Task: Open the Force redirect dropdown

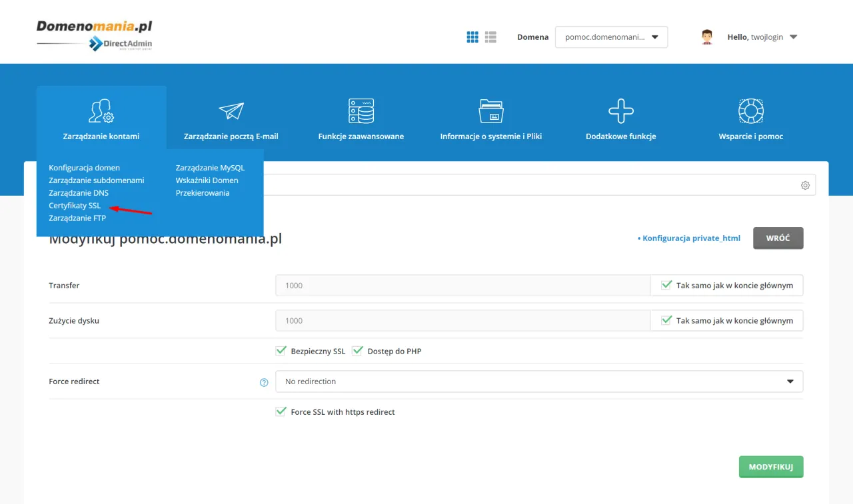Action: click(x=790, y=381)
